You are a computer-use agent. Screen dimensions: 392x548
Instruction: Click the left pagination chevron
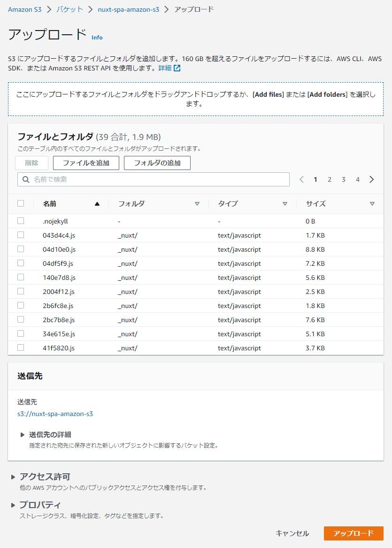coord(301,179)
